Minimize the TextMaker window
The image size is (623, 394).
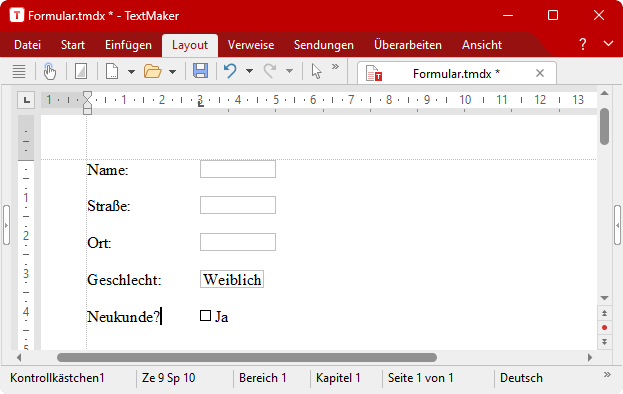508,15
